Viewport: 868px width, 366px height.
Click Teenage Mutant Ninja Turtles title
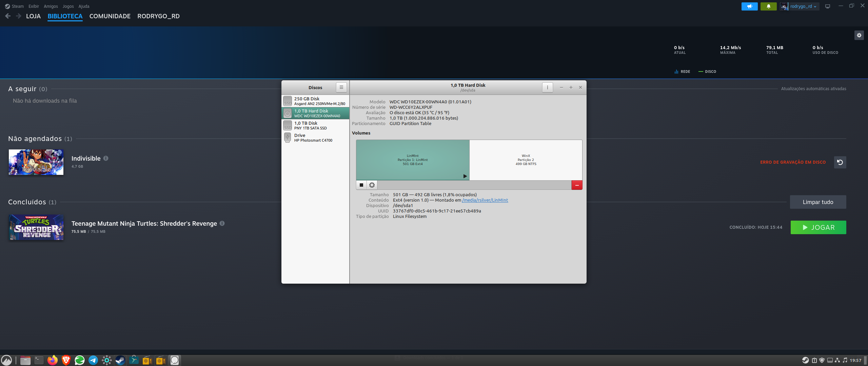(144, 223)
